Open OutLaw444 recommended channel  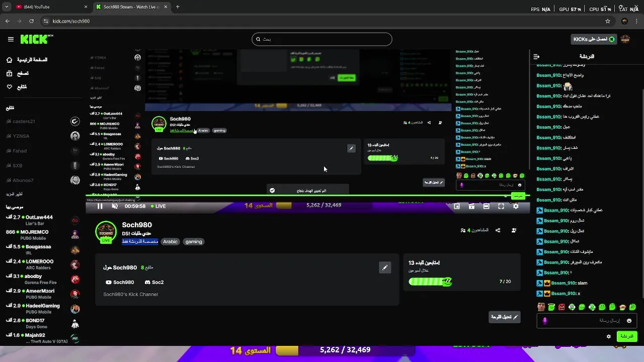pyautogui.click(x=43, y=220)
